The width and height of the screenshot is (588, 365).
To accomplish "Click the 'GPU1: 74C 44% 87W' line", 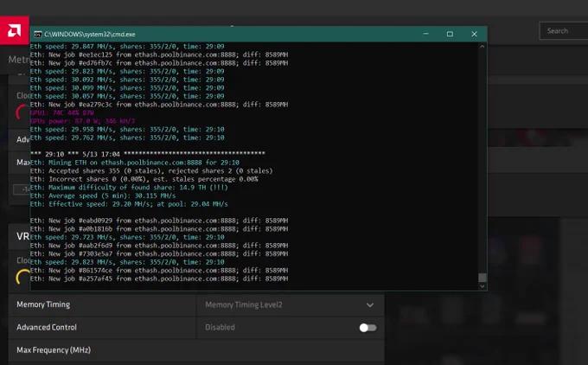I will [x=62, y=112].
